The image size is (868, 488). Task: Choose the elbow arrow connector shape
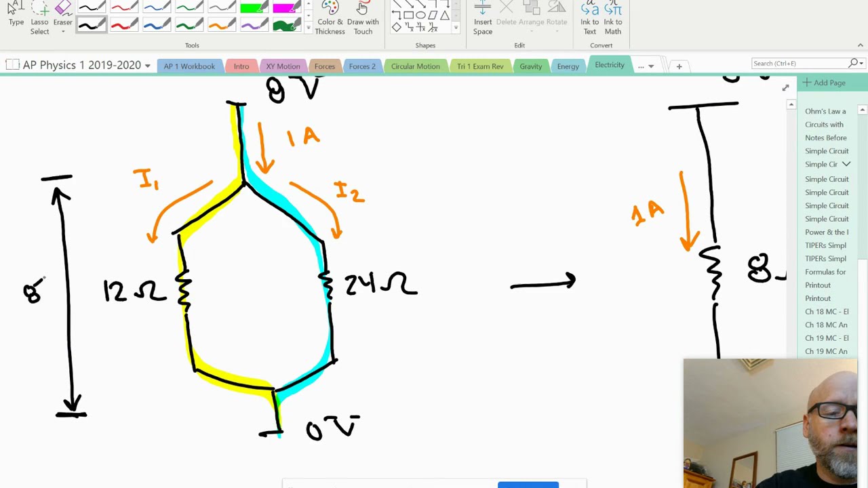396,15
